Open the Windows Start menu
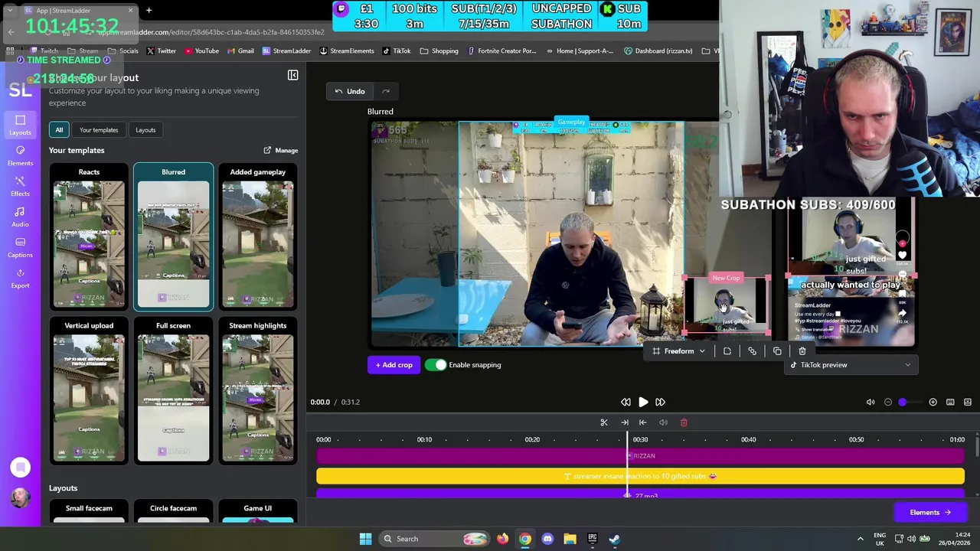This screenshot has height=551, width=980. (365, 539)
